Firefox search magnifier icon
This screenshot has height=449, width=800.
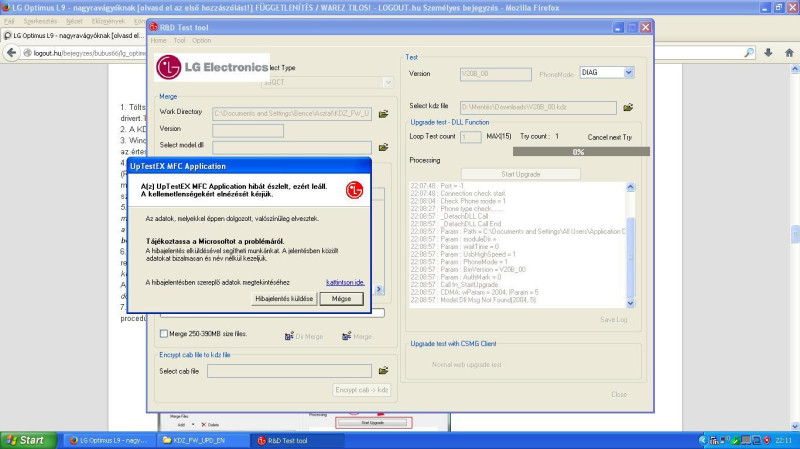coord(749,53)
